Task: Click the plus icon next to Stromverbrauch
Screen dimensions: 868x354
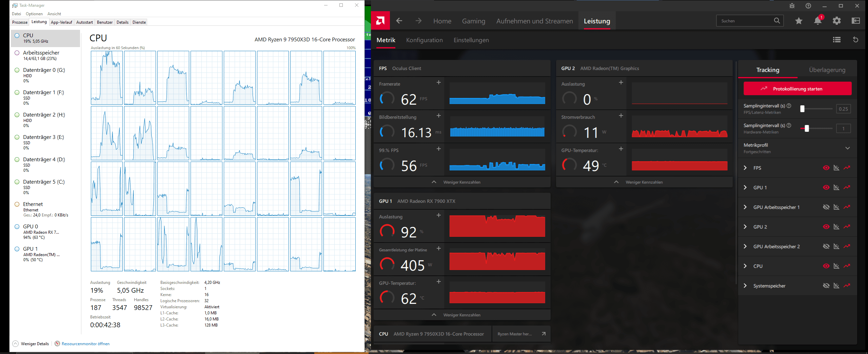Action: tap(621, 116)
